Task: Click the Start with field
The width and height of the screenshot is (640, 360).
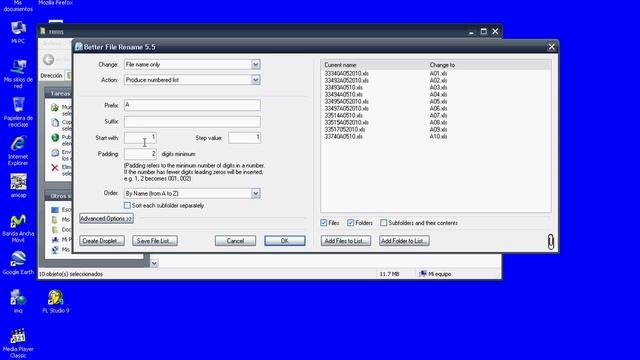Action: [x=140, y=138]
